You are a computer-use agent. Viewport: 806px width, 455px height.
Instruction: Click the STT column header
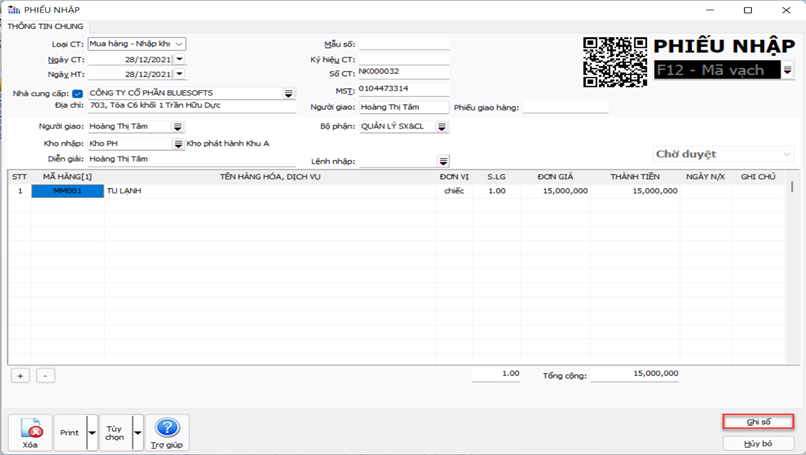coord(20,177)
